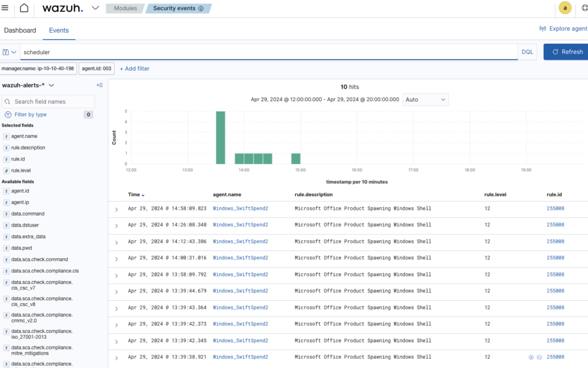Select the data.command available field
The width and height of the screenshot is (588, 368).
(x=28, y=214)
